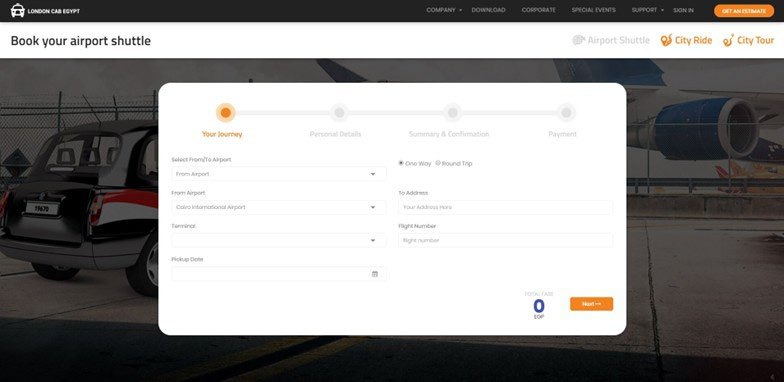Click the Your Journey step circle
The height and width of the screenshot is (382, 784).
click(x=226, y=112)
